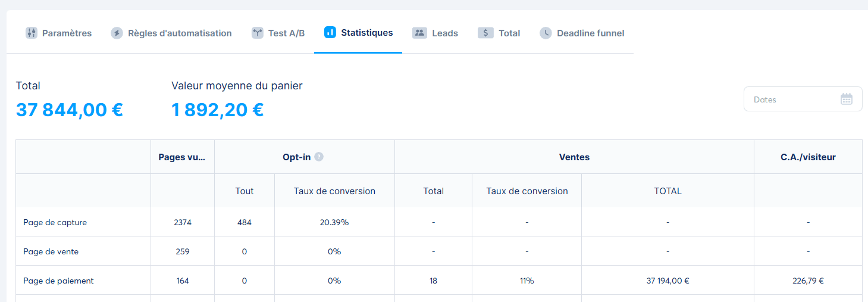Screen dimensions: 868x302
Task: Click the Leads people icon
Action: (419, 33)
